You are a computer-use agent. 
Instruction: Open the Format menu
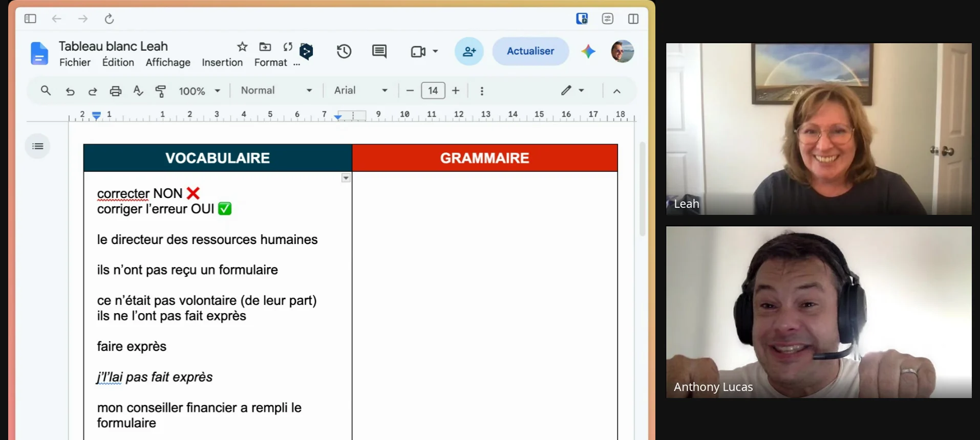(x=270, y=62)
